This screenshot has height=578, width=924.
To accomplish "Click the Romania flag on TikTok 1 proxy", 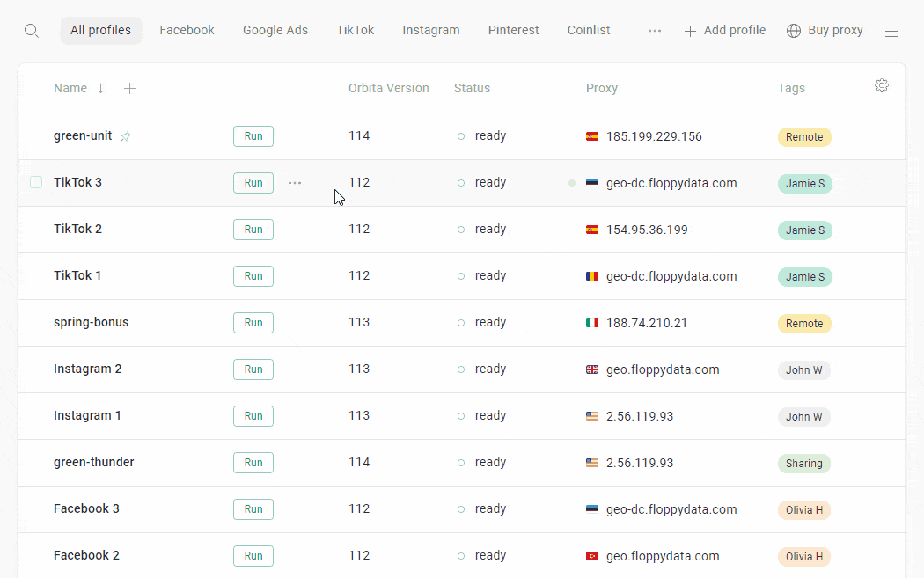I will [x=592, y=276].
